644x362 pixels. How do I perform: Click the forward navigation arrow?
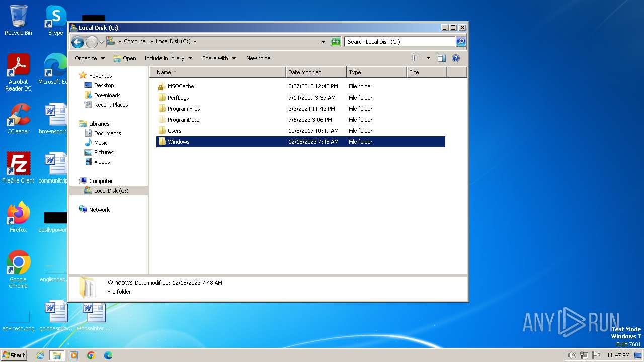pyautogui.click(x=92, y=42)
